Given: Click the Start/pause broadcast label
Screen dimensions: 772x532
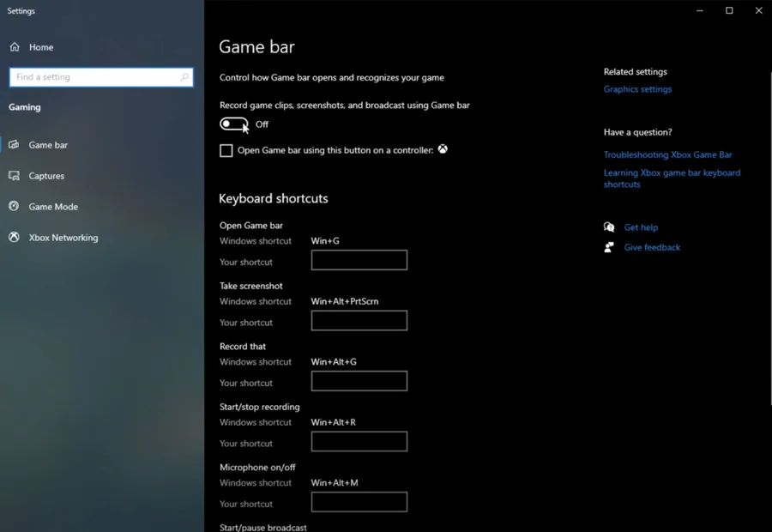Looking at the screenshot, I should point(263,527).
